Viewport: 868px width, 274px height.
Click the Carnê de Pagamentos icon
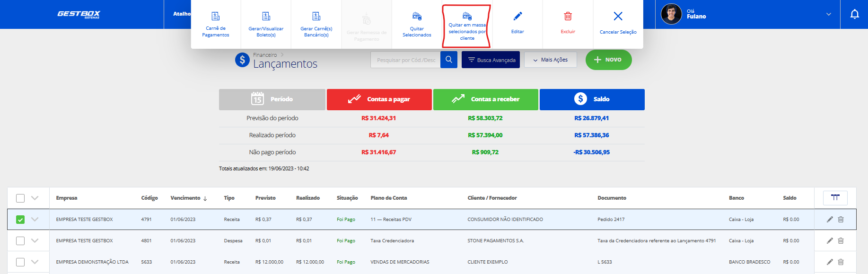point(216,17)
